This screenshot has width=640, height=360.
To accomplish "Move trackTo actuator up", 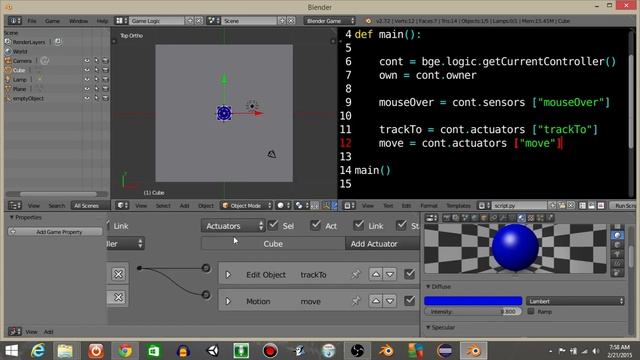I will pos(376,274).
